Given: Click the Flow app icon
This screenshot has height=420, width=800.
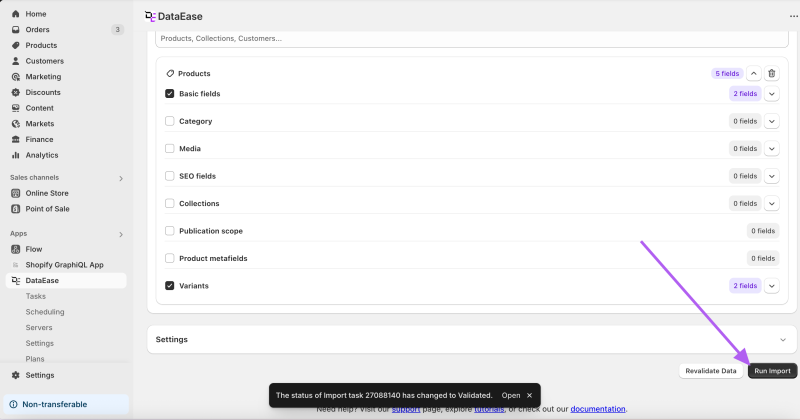Looking at the screenshot, I should click(16, 249).
